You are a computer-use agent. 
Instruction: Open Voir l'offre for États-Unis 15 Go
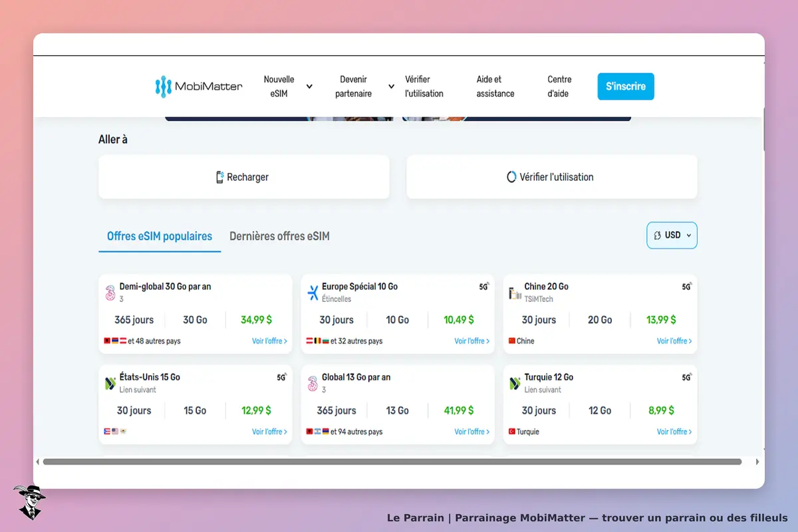pyautogui.click(x=269, y=432)
